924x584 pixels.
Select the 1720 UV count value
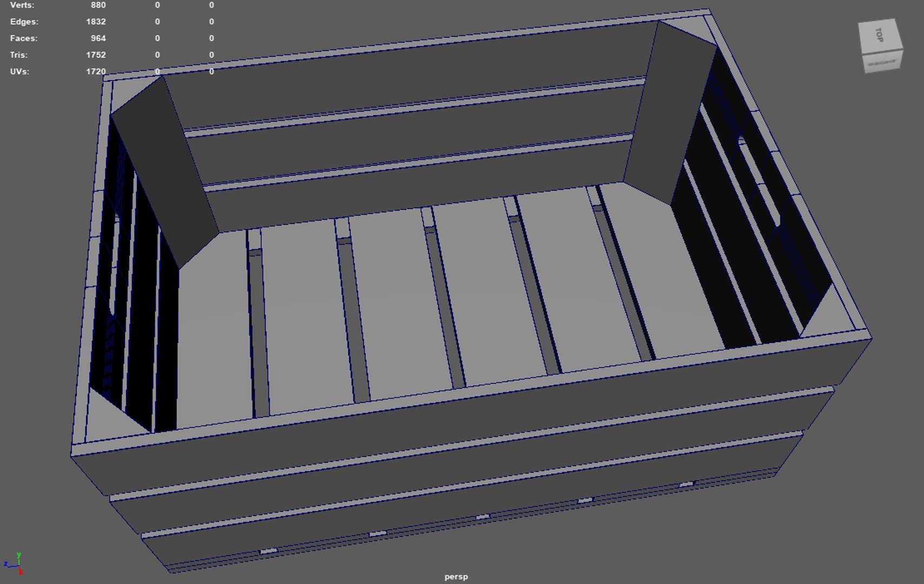coord(96,71)
